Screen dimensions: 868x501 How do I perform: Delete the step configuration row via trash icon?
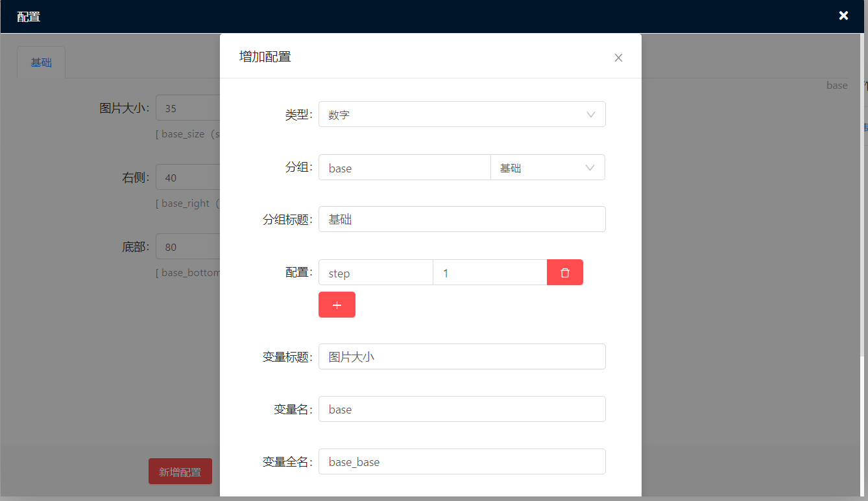tap(565, 272)
